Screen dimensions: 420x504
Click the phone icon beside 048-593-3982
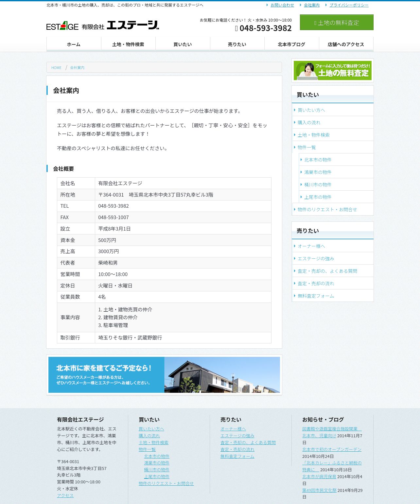236,28
